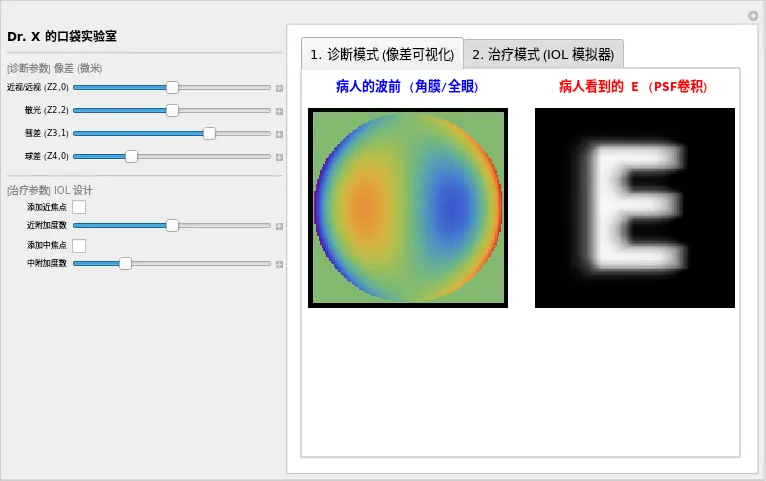Viewport: 766px width, 481px height.
Task: Click the top-right corner panel options icon
Action: [753, 15]
